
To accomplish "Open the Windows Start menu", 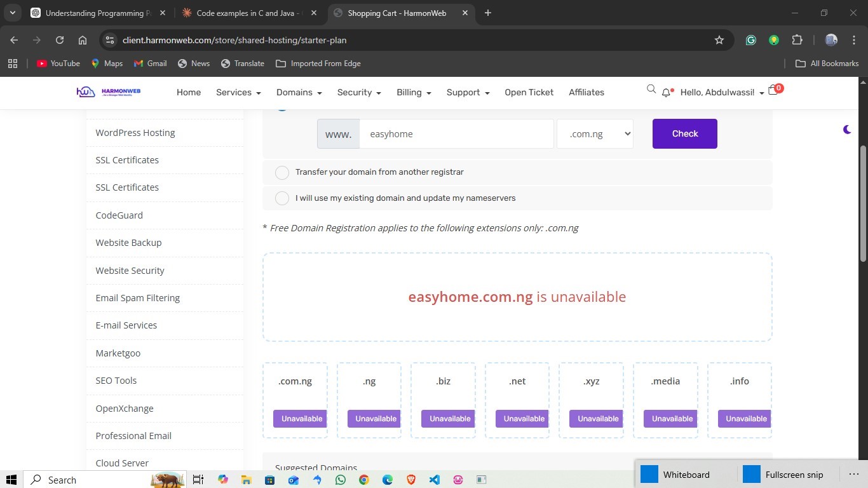I will tap(11, 480).
